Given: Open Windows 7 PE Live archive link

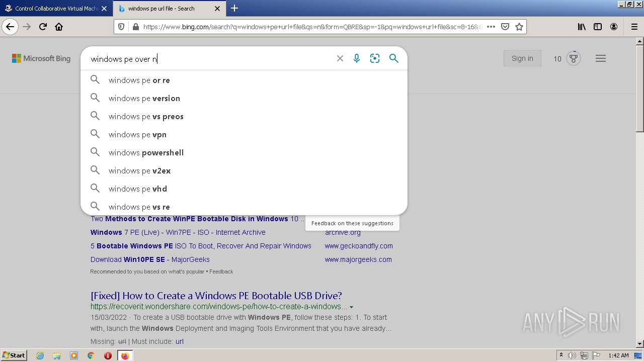Looking at the screenshot, I should coord(178,232).
